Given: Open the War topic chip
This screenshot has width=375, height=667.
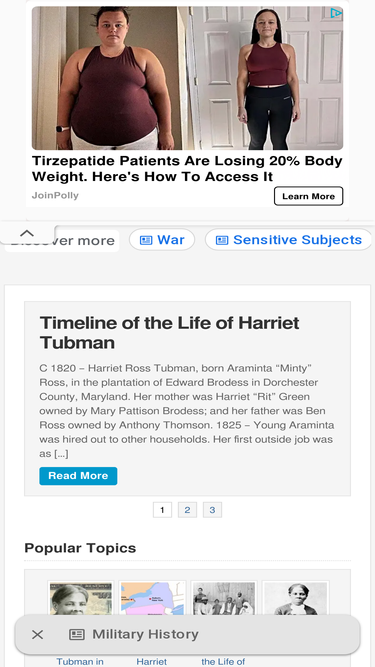Looking at the screenshot, I should (x=162, y=240).
